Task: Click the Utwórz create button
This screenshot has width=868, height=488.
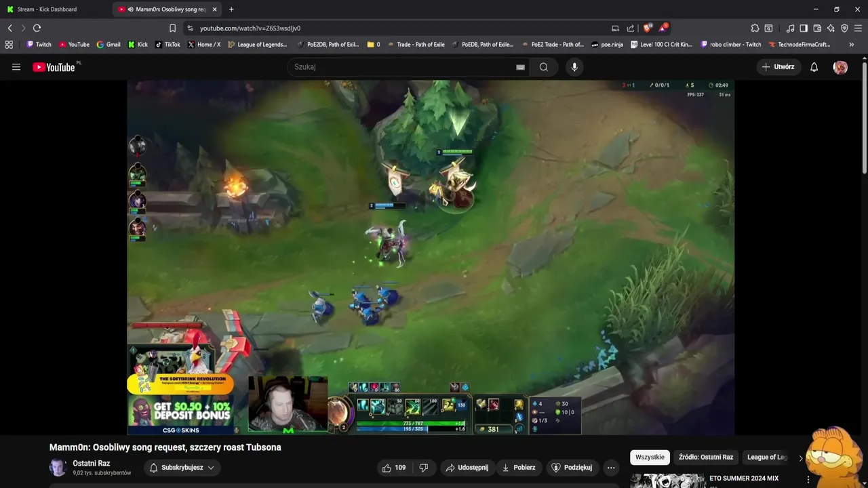Action: (x=778, y=67)
